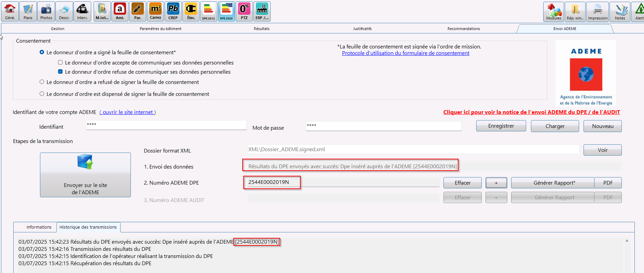
Task: Click the Enregistrer button
Action: (x=501, y=126)
